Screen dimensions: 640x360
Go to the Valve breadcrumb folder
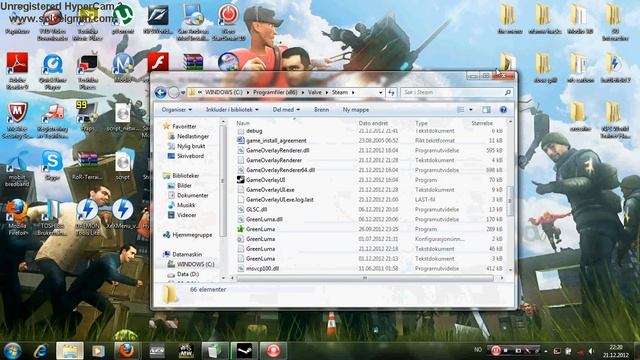click(x=315, y=93)
